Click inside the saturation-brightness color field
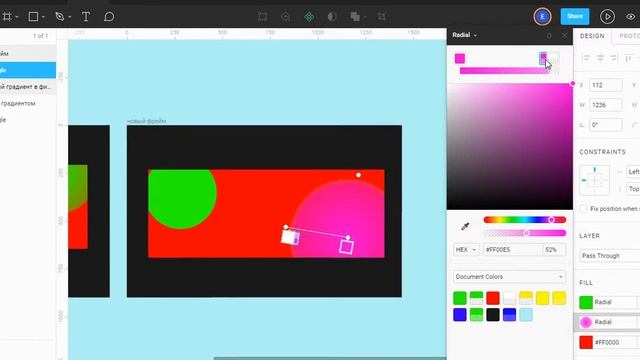640x360 pixels. 510,147
